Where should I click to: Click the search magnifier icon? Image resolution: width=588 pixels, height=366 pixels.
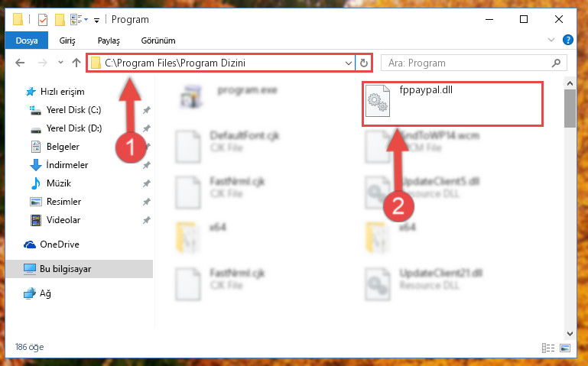[556, 63]
